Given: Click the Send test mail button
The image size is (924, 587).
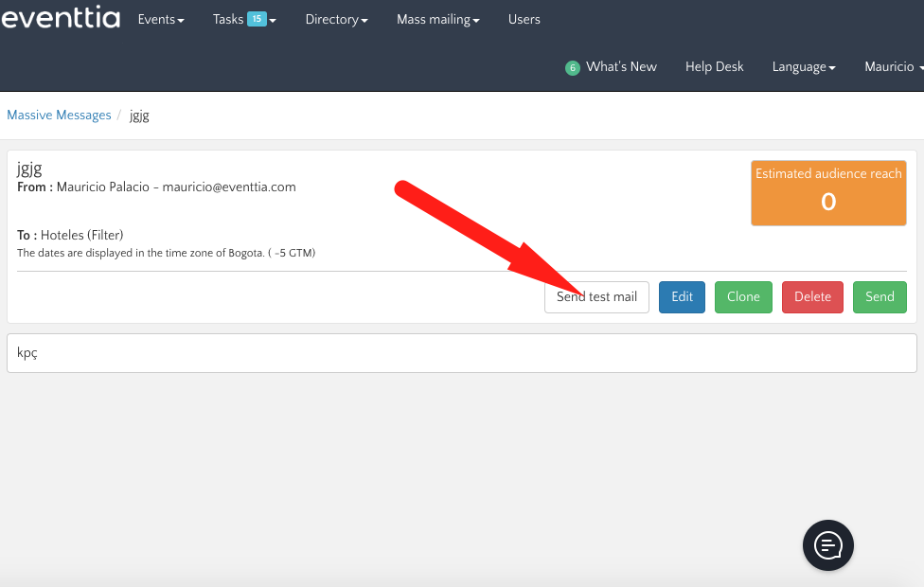Looking at the screenshot, I should tap(596, 297).
